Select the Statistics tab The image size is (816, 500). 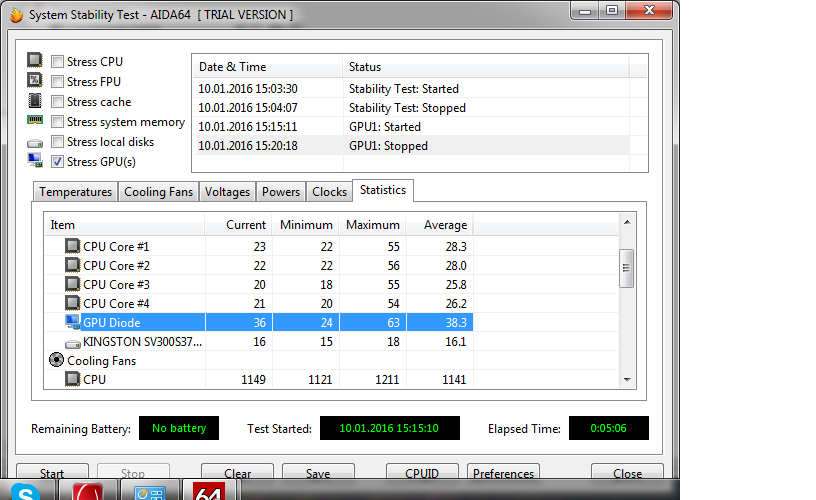tap(383, 190)
